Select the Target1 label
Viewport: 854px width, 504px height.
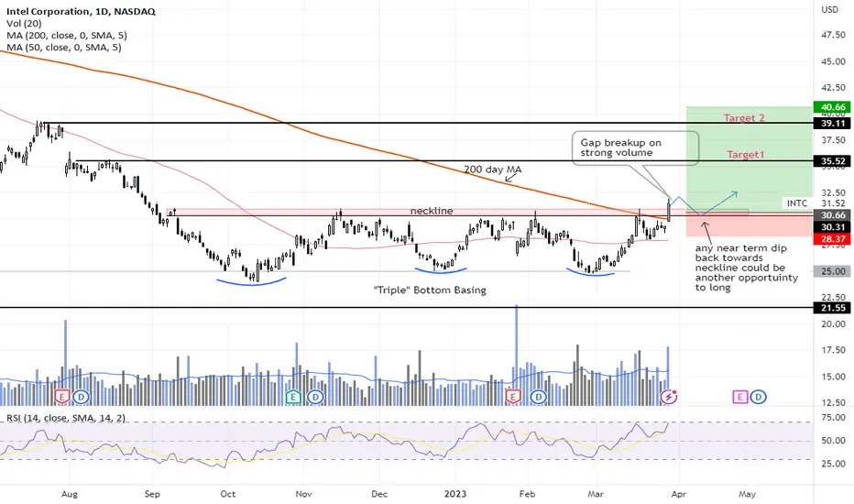pos(746,155)
